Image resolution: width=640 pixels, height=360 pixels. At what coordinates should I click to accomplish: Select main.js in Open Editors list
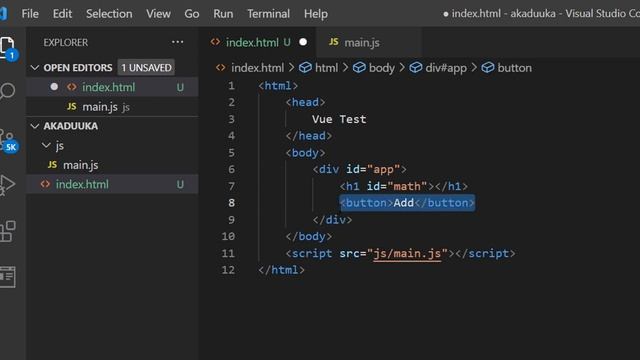(113, 107)
